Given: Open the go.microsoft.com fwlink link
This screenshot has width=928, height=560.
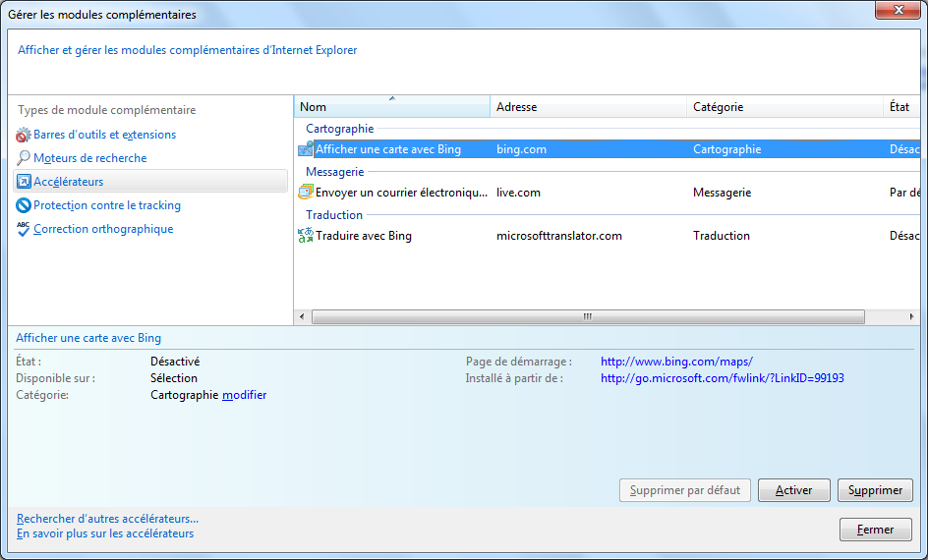Looking at the screenshot, I should 722,378.
